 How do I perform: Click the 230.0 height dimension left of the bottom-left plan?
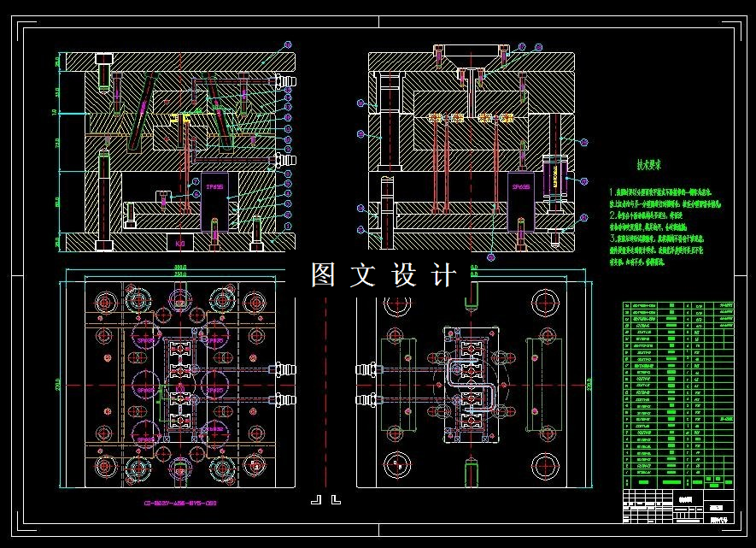tap(59, 386)
